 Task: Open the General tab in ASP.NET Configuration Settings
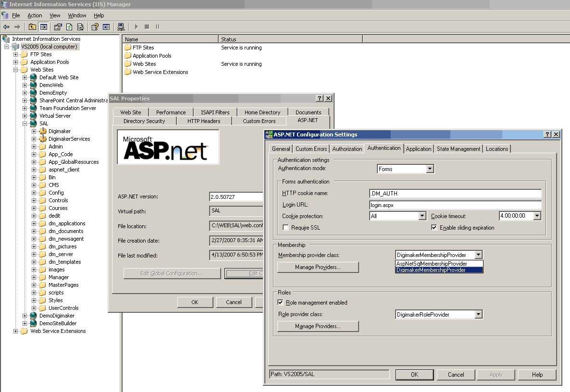click(x=281, y=149)
